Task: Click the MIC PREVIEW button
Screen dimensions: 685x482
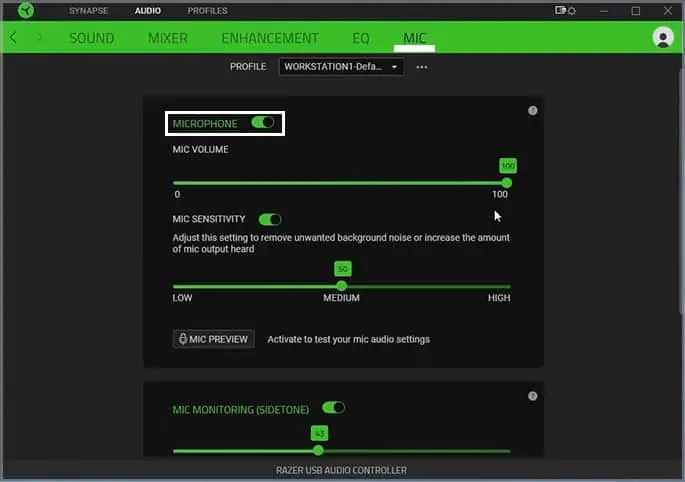Action: [214, 339]
